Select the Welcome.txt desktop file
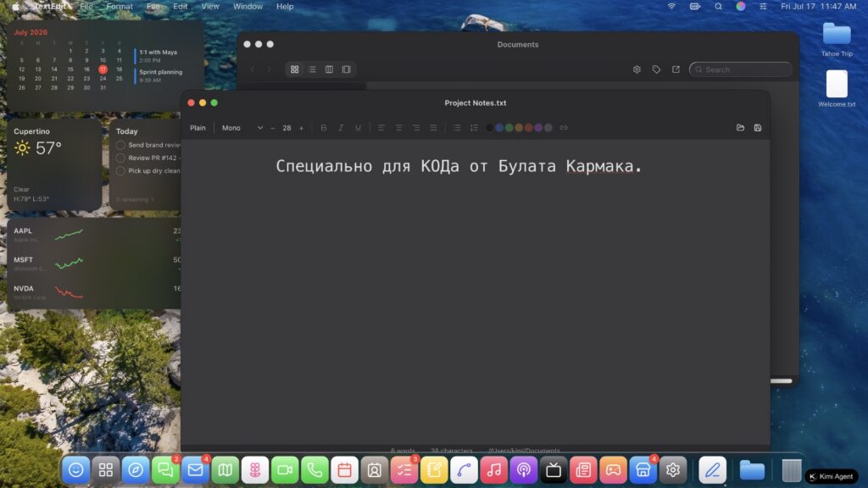 tap(837, 88)
